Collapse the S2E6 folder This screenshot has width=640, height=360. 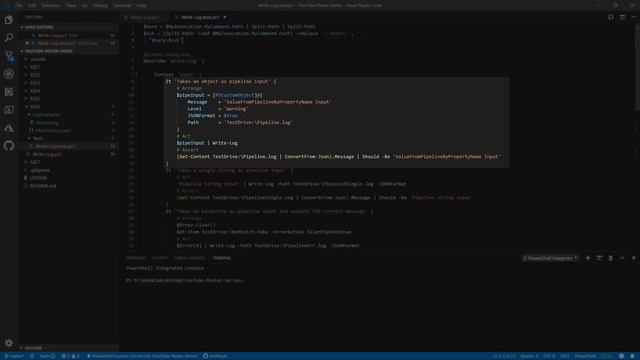click(x=35, y=107)
